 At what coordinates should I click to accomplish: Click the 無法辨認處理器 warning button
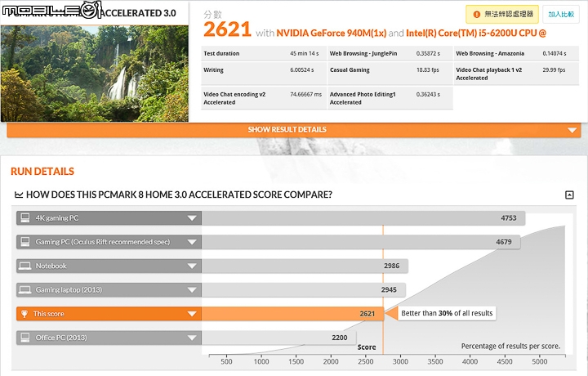click(x=502, y=14)
